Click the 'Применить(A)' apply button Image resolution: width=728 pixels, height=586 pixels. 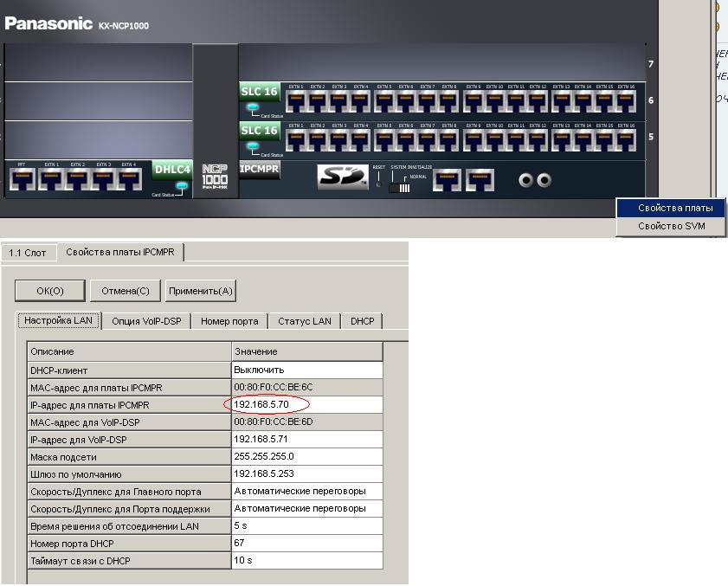[201, 291]
